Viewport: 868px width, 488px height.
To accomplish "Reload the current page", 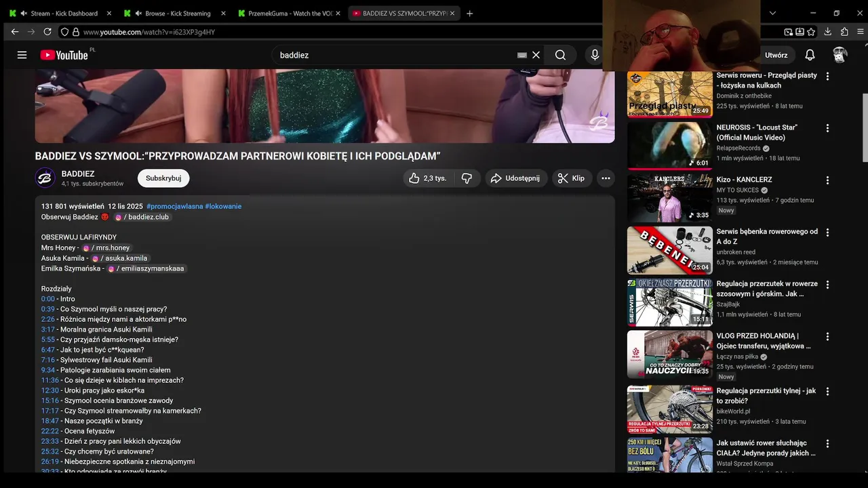I will pos(47,31).
